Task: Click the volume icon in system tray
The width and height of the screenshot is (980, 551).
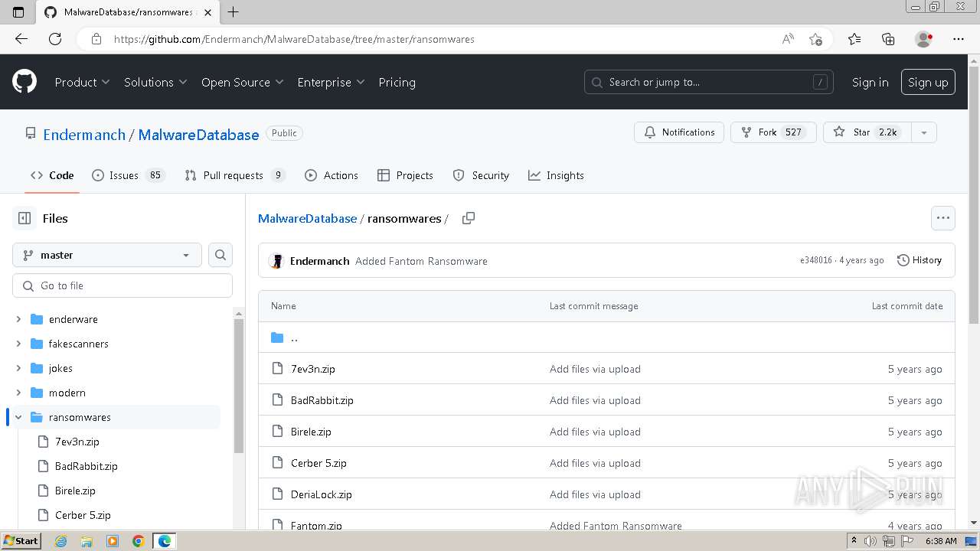Action: (x=871, y=540)
